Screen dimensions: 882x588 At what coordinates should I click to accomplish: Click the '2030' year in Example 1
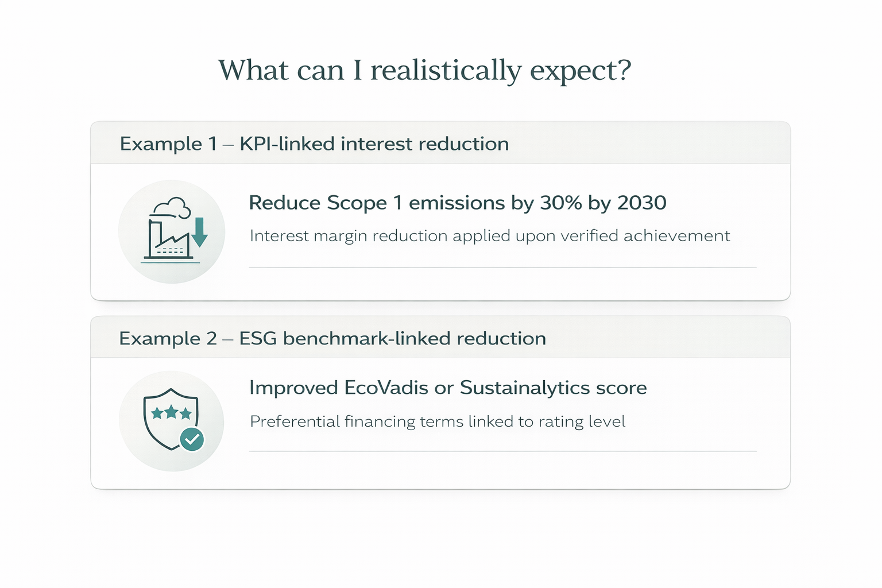(x=641, y=203)
